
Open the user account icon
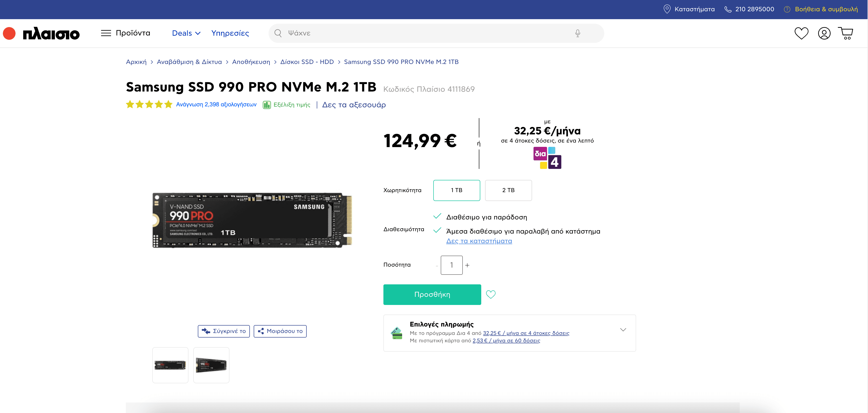(824, 33)
